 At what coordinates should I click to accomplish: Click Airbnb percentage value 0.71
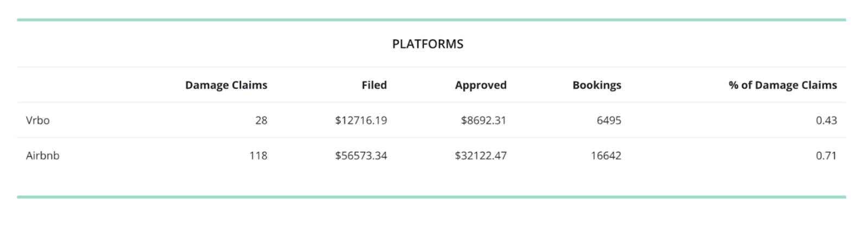[x=826, y=155]
